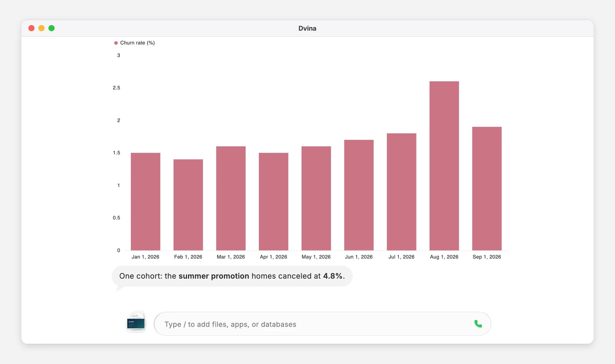The width and height of the screenshot is (615, 364).
Task: Click the '2.5' y-axis value
Action: (116, 88)
